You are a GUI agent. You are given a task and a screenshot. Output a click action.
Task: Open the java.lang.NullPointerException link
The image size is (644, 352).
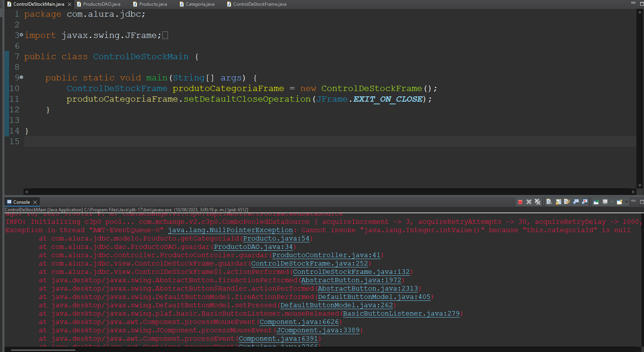230,230
